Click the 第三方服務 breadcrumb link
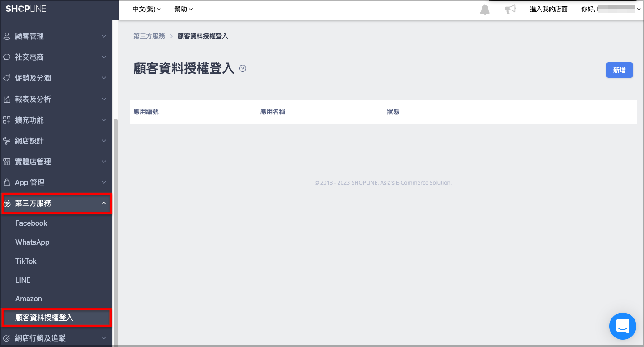This screenshot has width=644, height=347. coord(149,36)
